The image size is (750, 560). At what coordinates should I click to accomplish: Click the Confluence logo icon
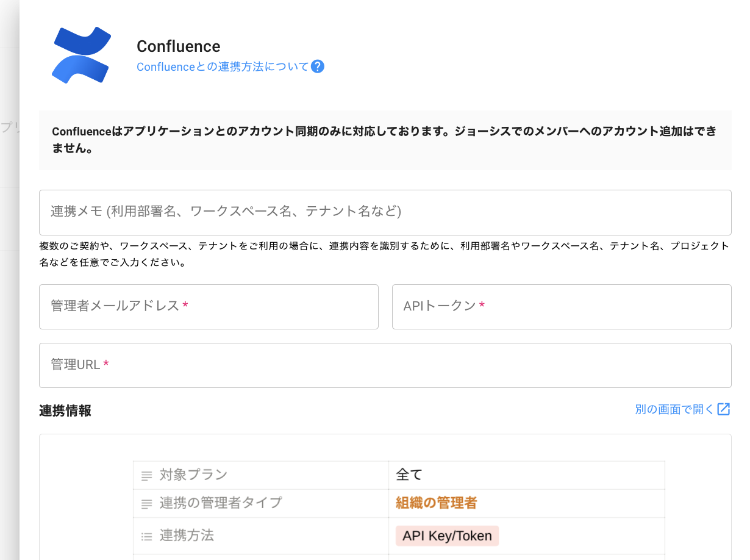(x=82, y=55)
